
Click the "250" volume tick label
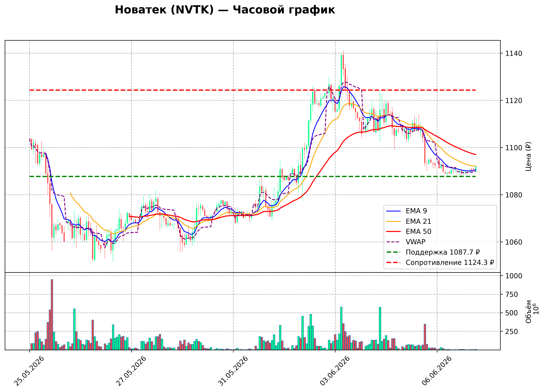(511, 332)
